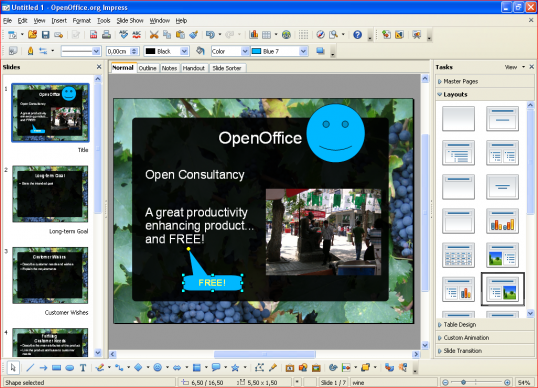
Task: Click the OpenOffice title text on slide
Action: [x=260, y=138]
